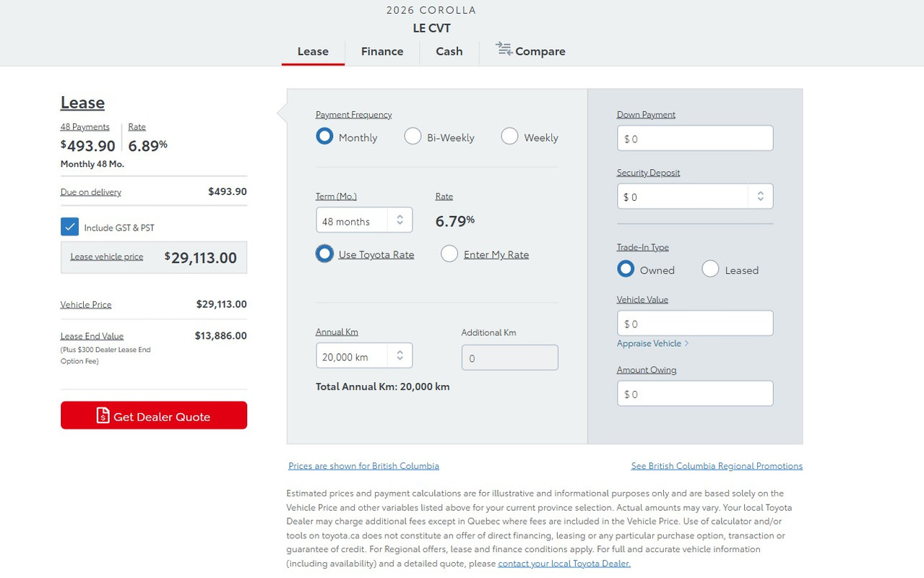Switch to the Finance tab

[382, 51]
